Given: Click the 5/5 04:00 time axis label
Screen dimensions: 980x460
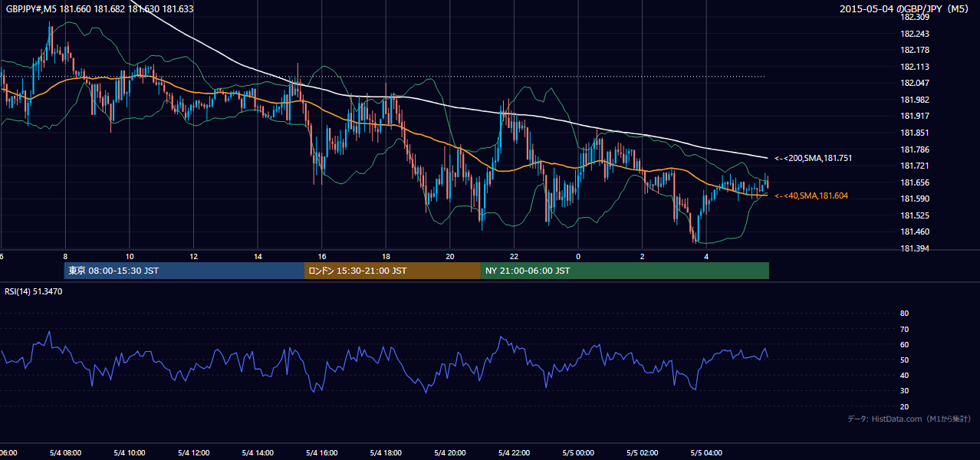Looking at the screenshot, I should tap(706, 453).
